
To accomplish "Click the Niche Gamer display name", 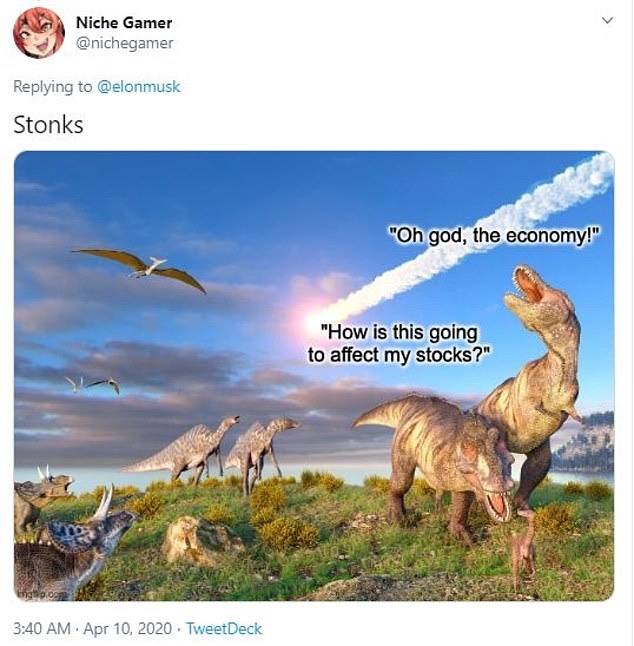I will pos(124,23).
